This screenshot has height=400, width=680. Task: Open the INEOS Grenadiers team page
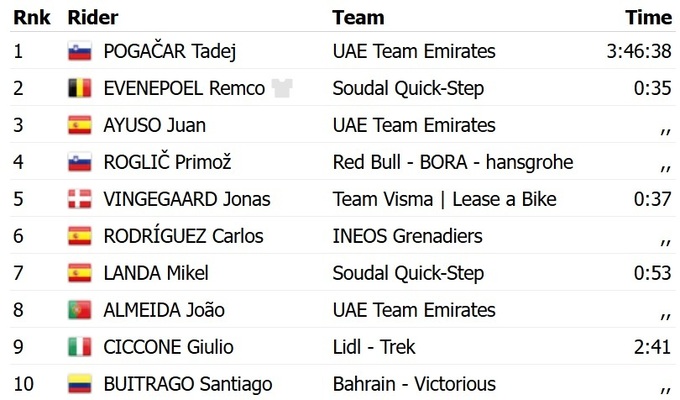point(407,237)
